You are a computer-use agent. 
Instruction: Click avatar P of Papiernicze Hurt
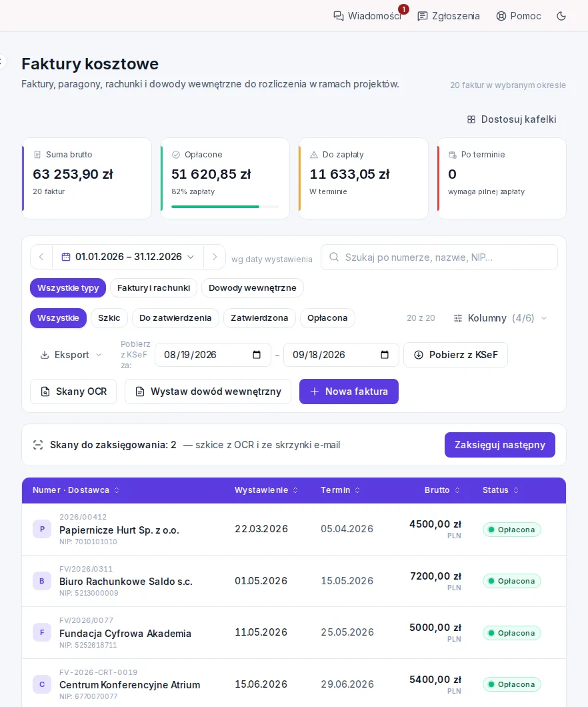[42, 529]
